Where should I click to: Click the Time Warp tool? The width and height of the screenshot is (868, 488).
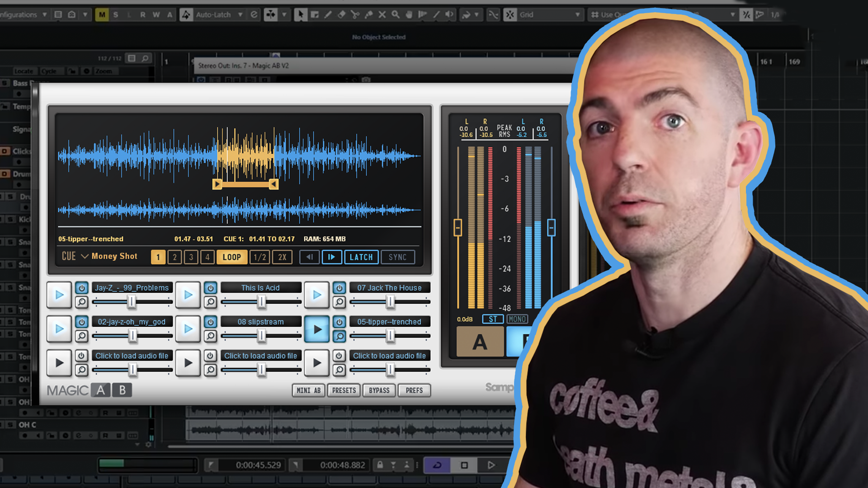coord(423,14)
